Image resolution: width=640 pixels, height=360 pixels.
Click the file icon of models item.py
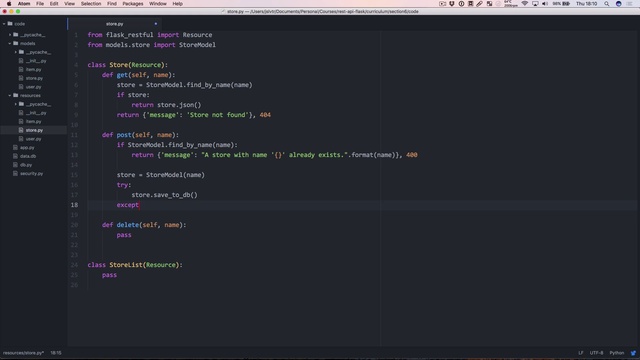pyautogui.click(x=21, y=69)
